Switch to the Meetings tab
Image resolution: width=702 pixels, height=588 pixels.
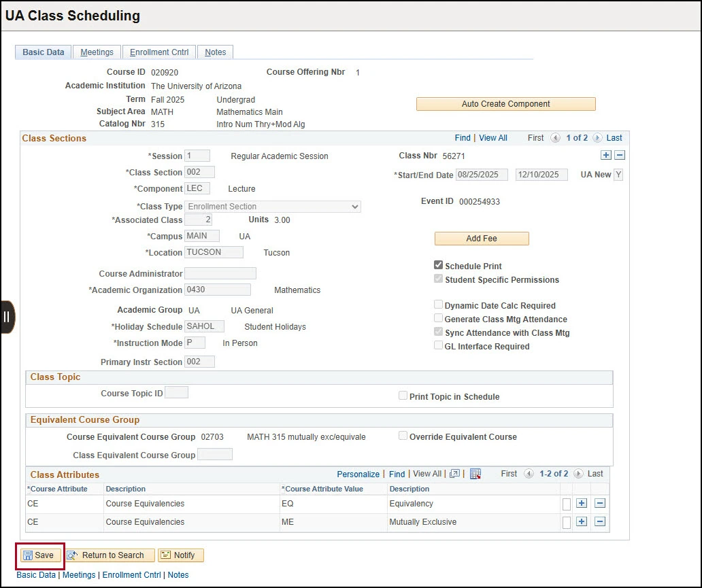[x=97, y=52]
